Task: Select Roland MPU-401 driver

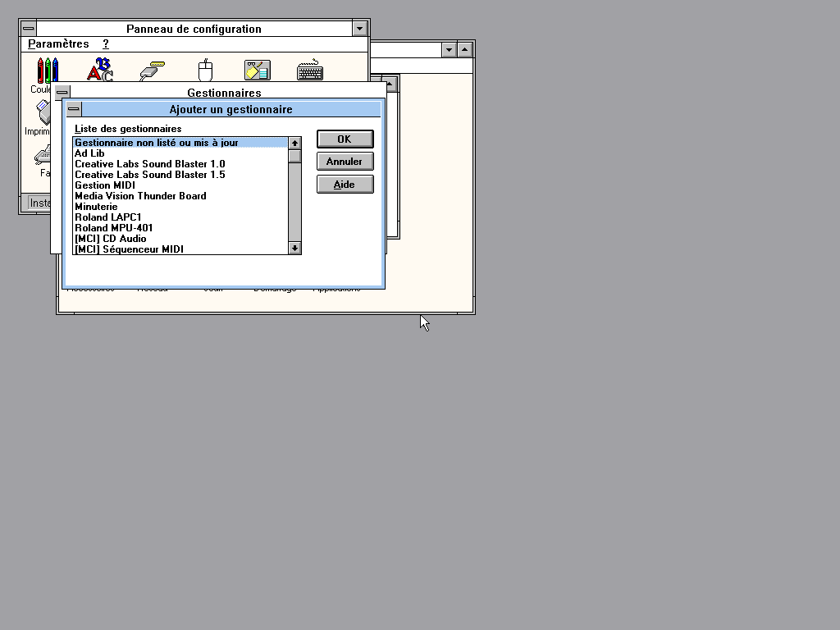Action: 180,228
